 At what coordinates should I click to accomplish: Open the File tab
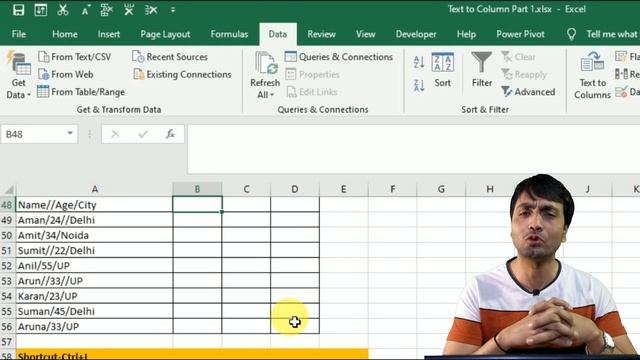[19, 34]
